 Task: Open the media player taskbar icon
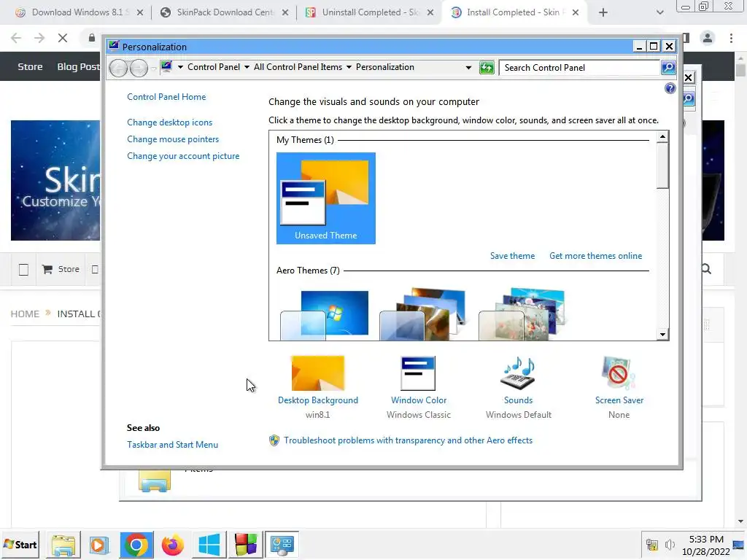coord(99,545)
